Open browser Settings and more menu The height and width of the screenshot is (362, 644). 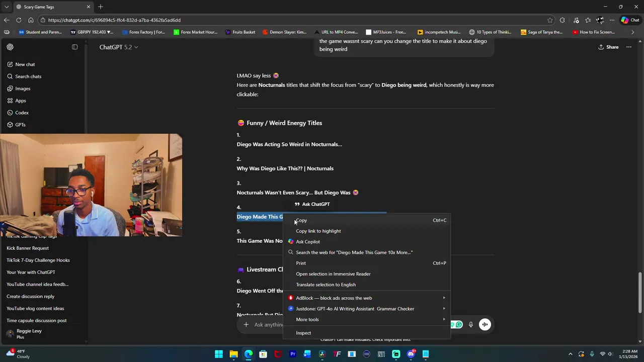[x=612, y=20]
